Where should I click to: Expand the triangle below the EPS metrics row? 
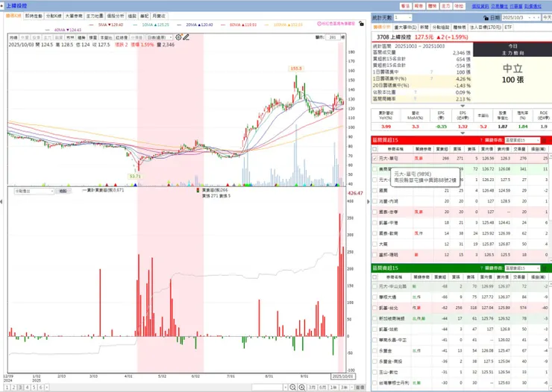coord(462,133)
